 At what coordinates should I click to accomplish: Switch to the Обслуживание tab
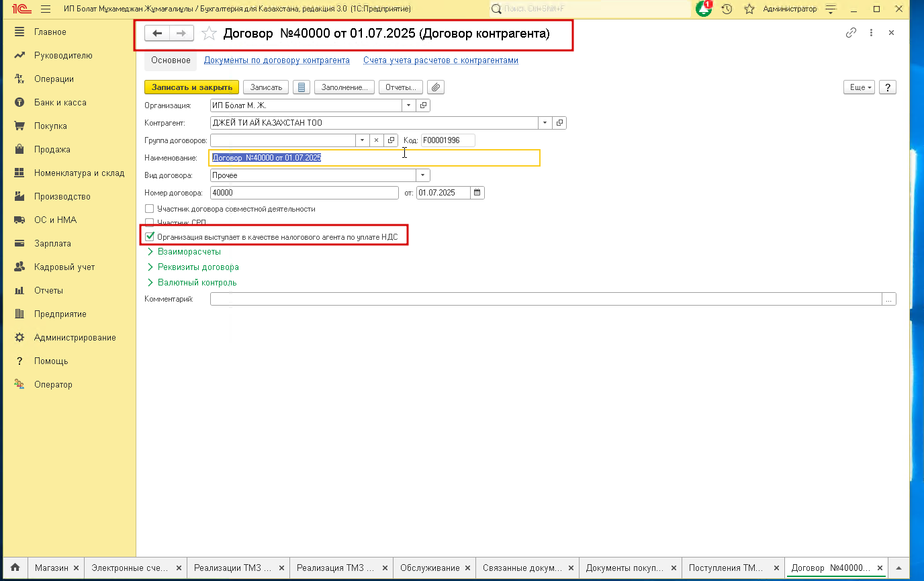coord(430,568)
